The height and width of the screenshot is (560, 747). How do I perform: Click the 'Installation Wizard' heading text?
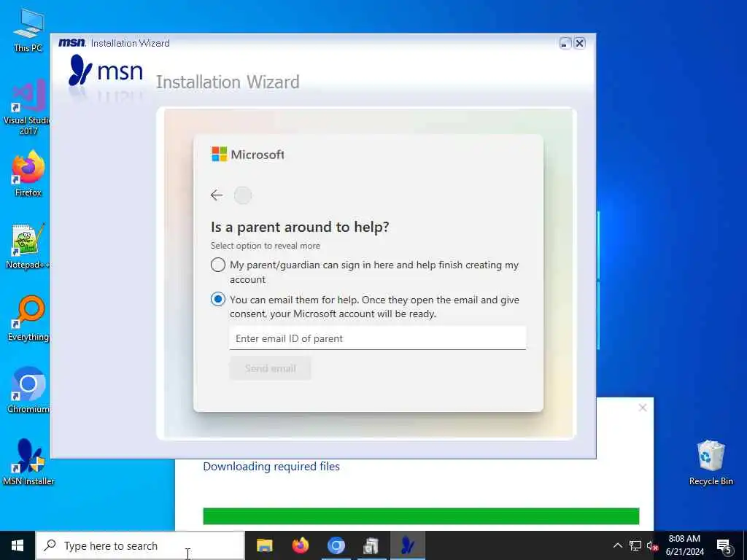tap(228, 82)
